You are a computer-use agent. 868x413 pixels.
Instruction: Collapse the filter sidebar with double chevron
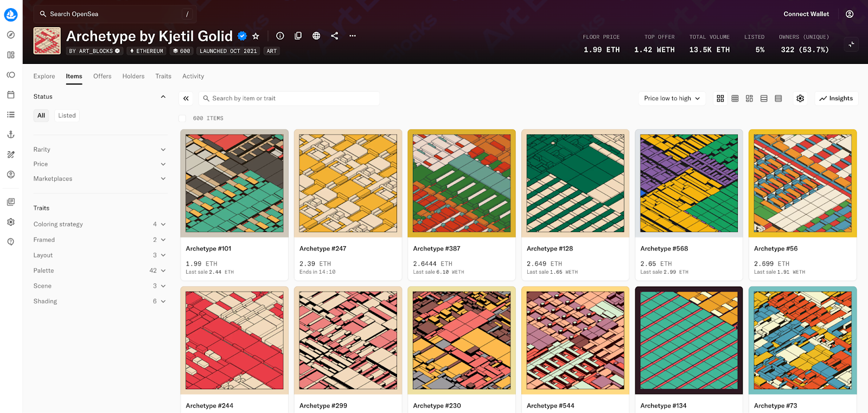coord(186,98)
